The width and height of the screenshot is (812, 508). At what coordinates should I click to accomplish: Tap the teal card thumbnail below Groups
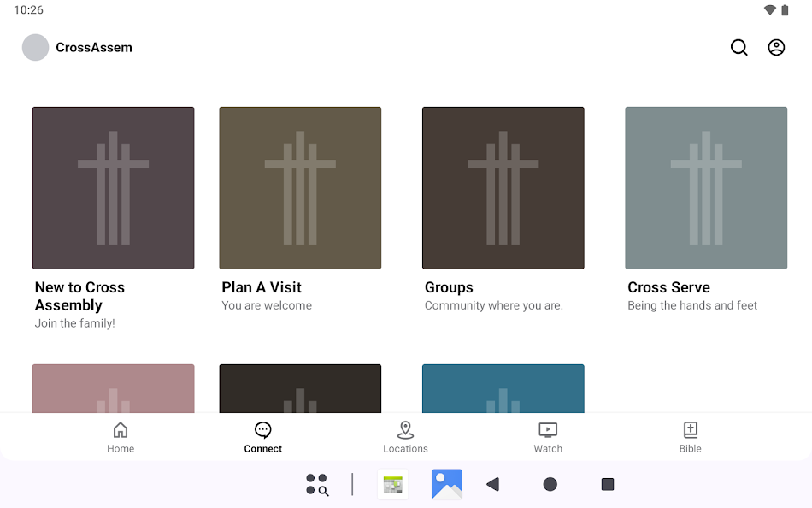click(503, 389)
